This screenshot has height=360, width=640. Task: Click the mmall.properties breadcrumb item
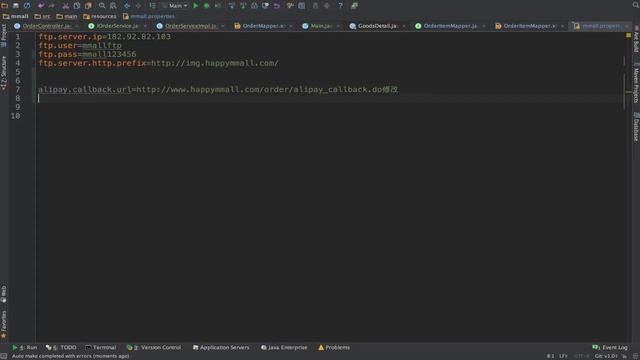point(149,16)
